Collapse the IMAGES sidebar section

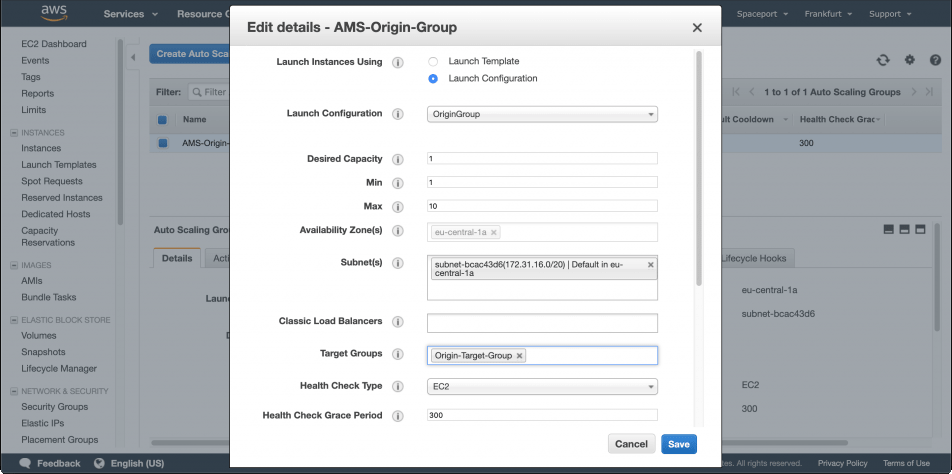pos(14,265)
